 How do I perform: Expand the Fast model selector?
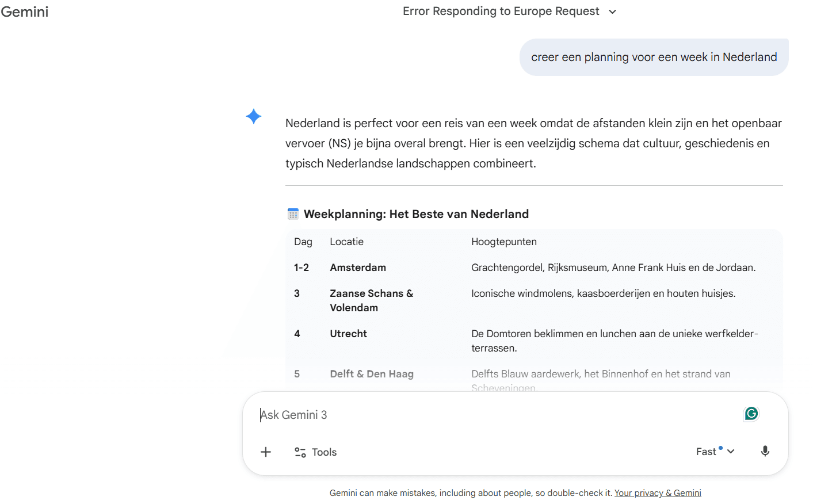[x=715, y=452]
